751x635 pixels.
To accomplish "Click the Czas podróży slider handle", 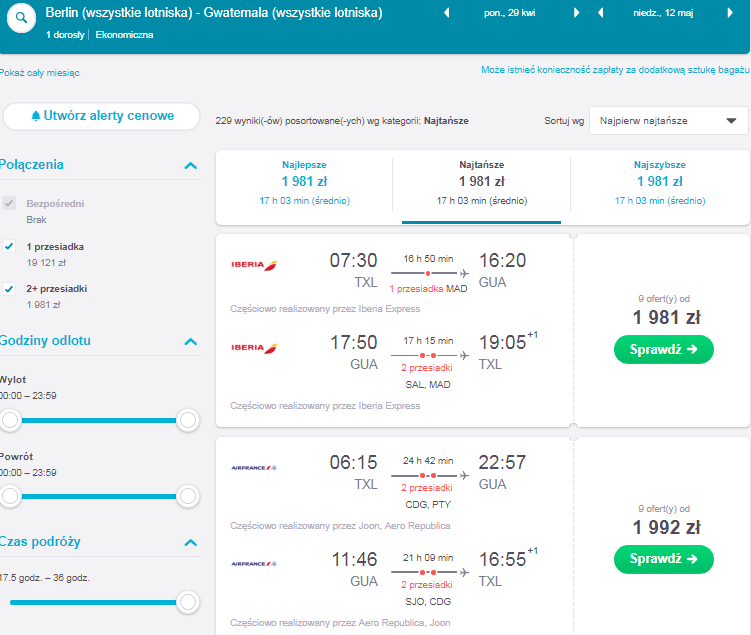I will tap(187, 602).
